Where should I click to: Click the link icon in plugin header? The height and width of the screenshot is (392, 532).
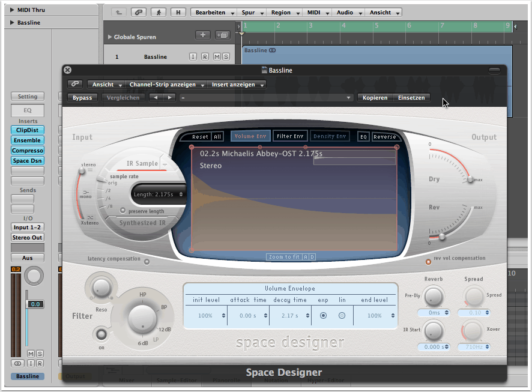pos(75,85)
